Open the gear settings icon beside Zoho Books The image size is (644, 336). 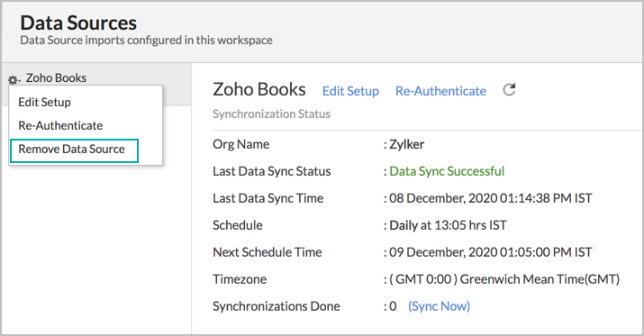[x=14, y=79]
